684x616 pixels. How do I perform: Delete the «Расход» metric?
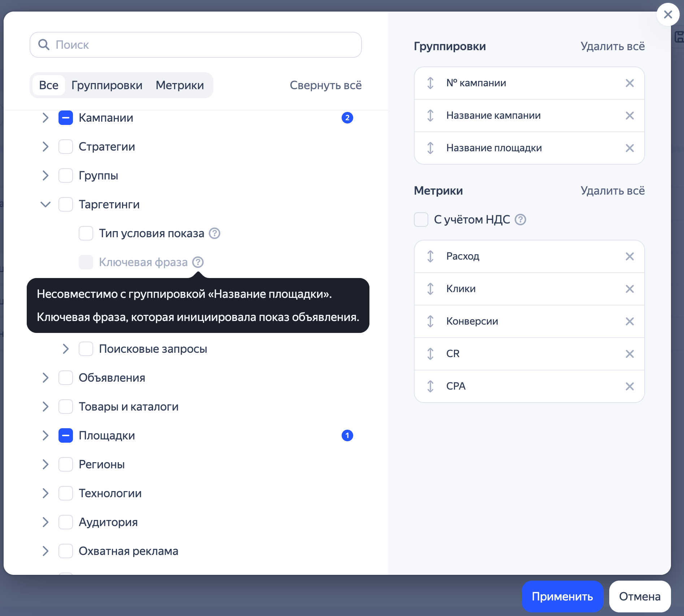coord(629,256)
